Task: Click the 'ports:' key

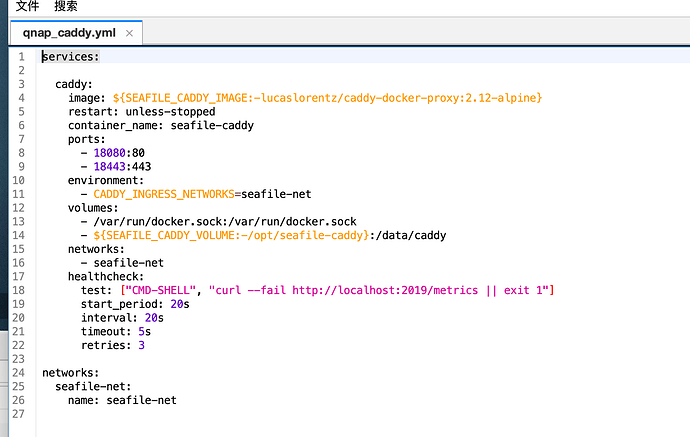Action: (x=87, y=139)
